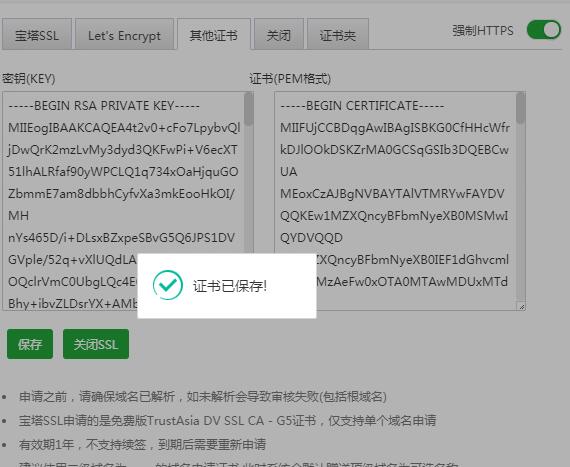Click inside the 密钥(KEY) text area
The width and height of the screenshot is (570, 467).
[124, 201]
